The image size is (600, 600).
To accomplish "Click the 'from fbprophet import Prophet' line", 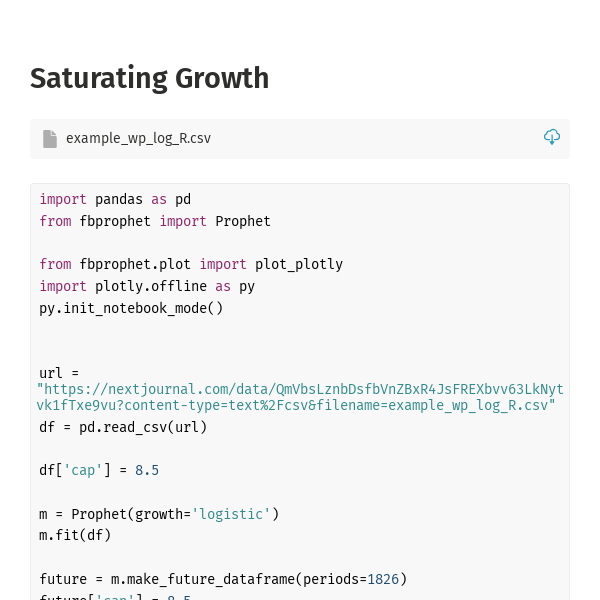I will click(155, 221).
